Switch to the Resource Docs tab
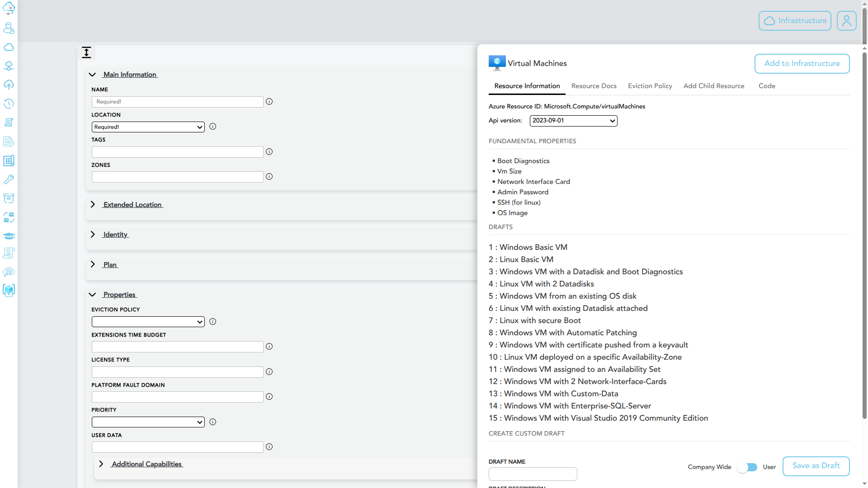Image resolution: width=868 pixels, height=488 pixels. 594,86
